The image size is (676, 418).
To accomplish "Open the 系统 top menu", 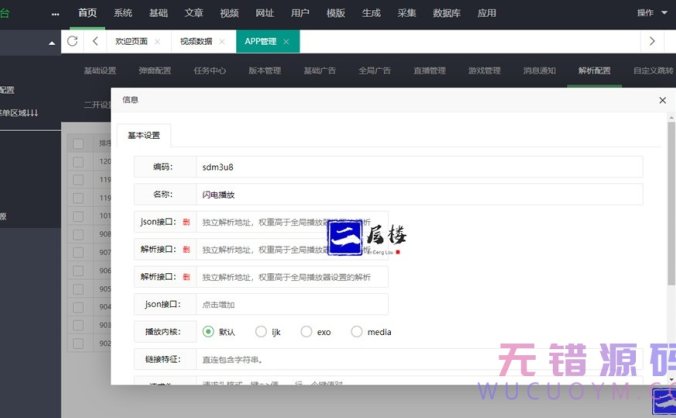I will click(123, 13).
